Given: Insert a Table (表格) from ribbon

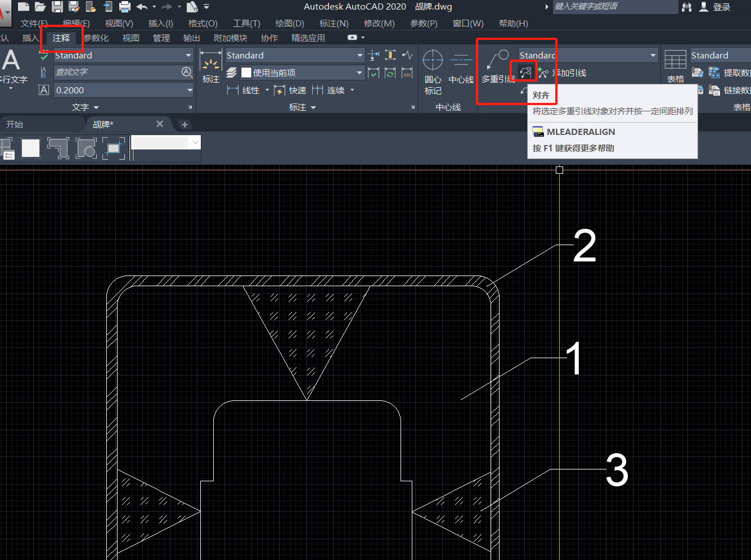Looking at the screenshot, I should 675,66.
